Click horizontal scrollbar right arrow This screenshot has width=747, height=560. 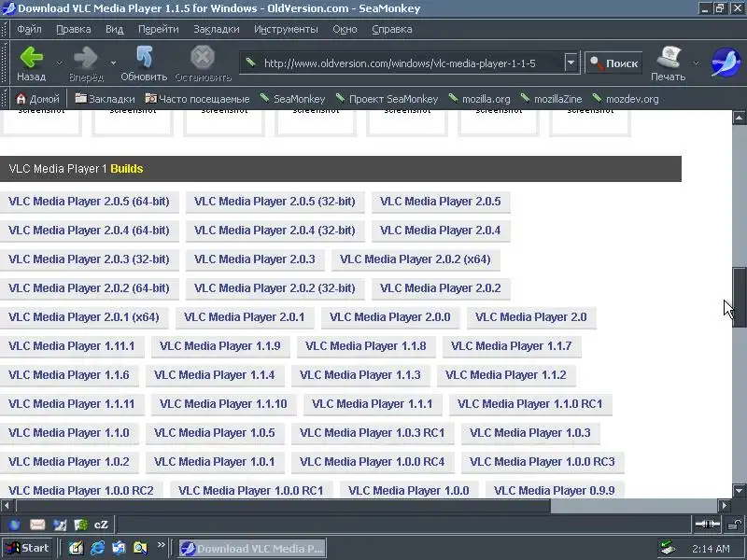725,505
